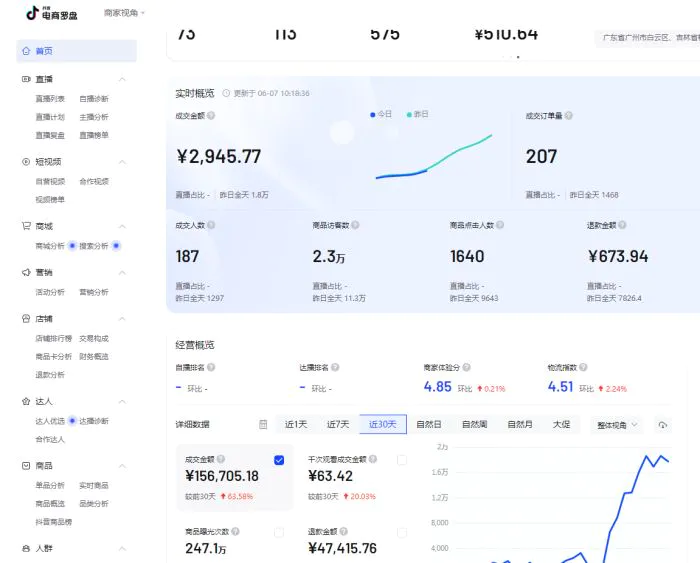Open help tooltip next to 商品访客数

coord(355,225)
